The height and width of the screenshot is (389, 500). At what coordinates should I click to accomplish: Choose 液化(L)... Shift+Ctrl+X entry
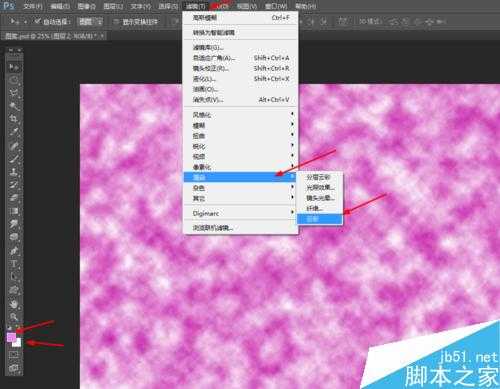(240, 79)
